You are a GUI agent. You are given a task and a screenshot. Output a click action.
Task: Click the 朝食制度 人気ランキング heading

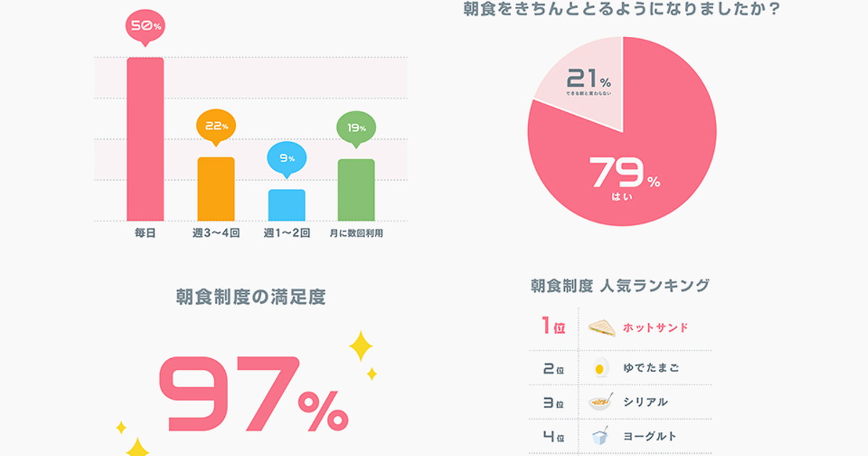(620, 286)
